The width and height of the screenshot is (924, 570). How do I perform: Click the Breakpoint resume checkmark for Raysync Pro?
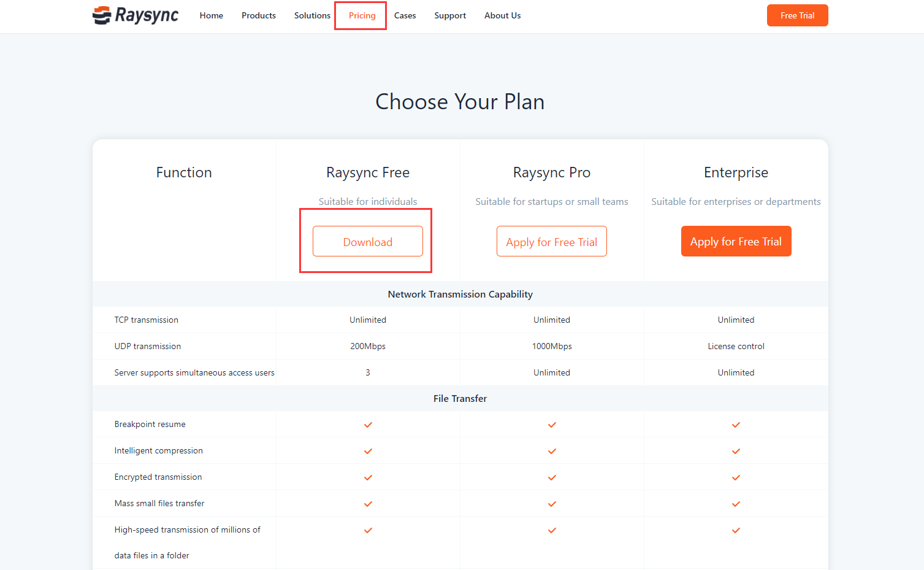pyautogui.click(x=552, y=425)
